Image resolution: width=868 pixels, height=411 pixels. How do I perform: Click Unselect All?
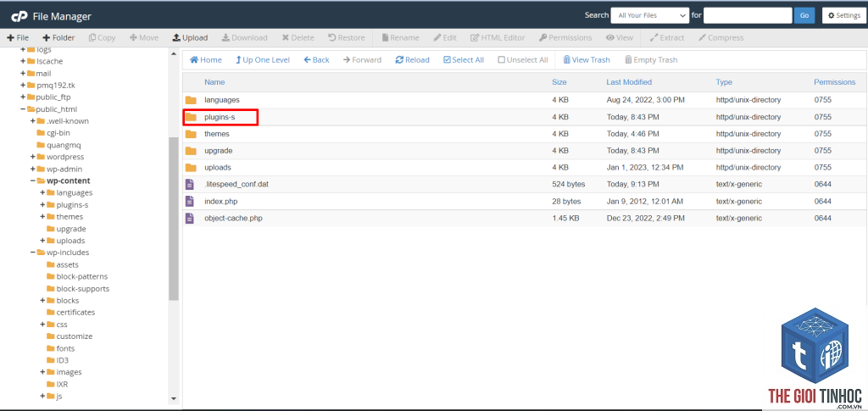coord(523,59)
